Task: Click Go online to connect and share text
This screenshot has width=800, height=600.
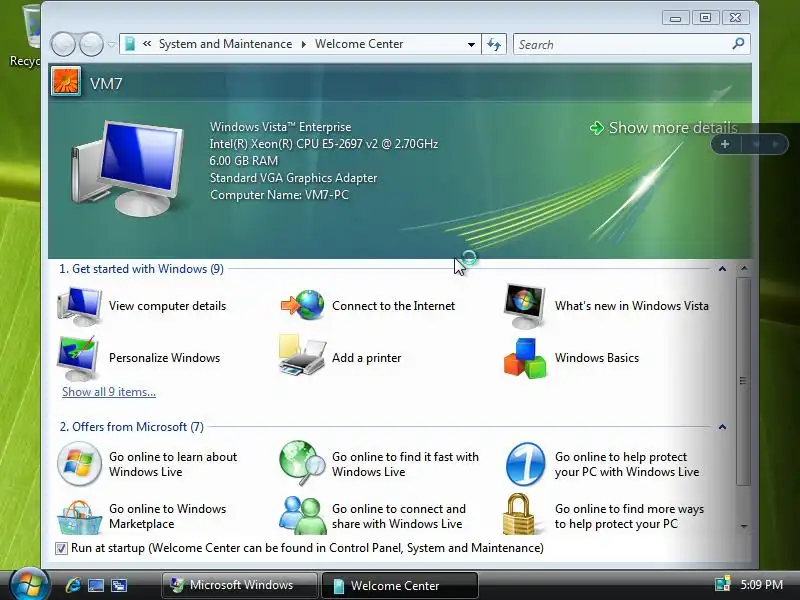Action: click(398, 516)
